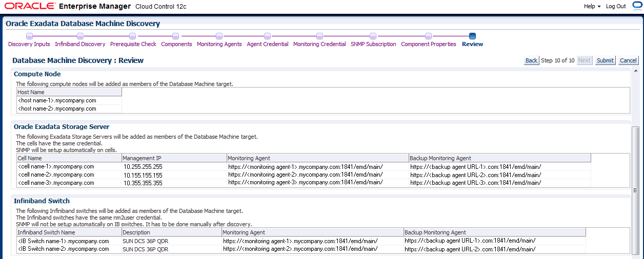Click IP address 10.355.355.355
Viewport: 644px width, 259px height.
tap(143, 183)
